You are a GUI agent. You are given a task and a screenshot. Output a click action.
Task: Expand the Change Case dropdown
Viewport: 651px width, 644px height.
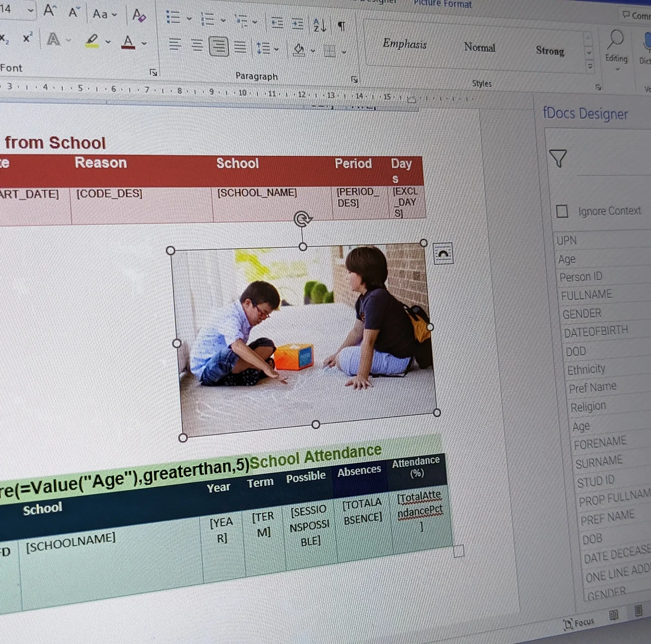[x=104, y=14]
